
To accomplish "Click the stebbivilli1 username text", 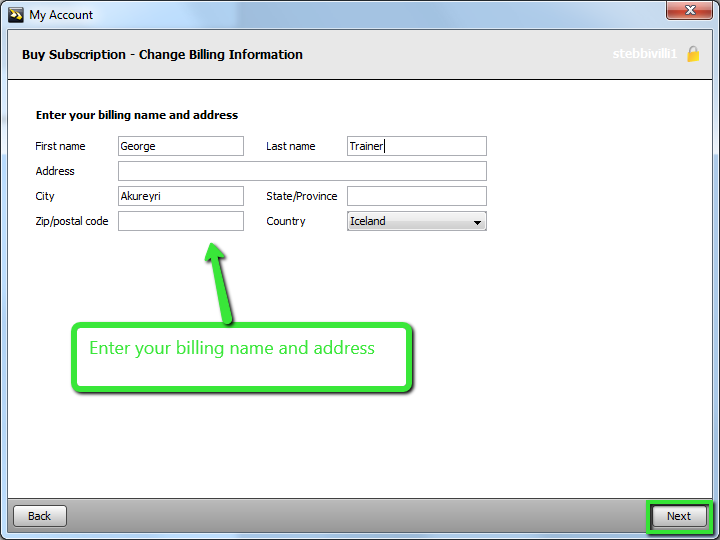I will coord(645,54).
